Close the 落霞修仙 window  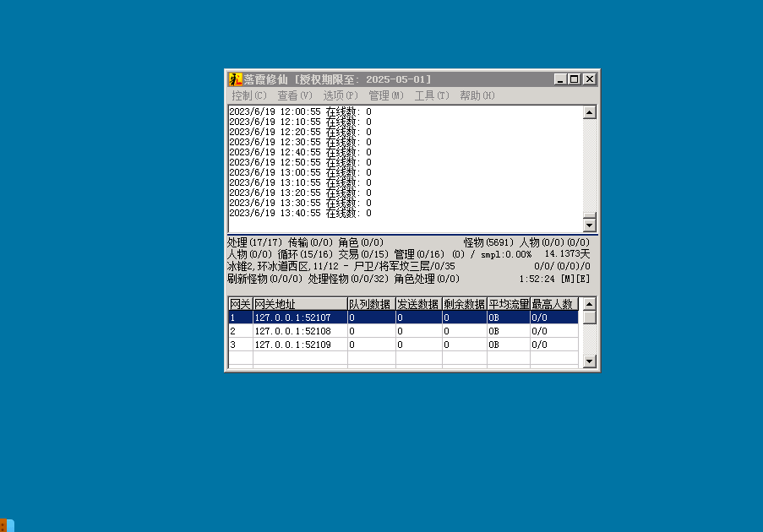click(x=589, y=79)
